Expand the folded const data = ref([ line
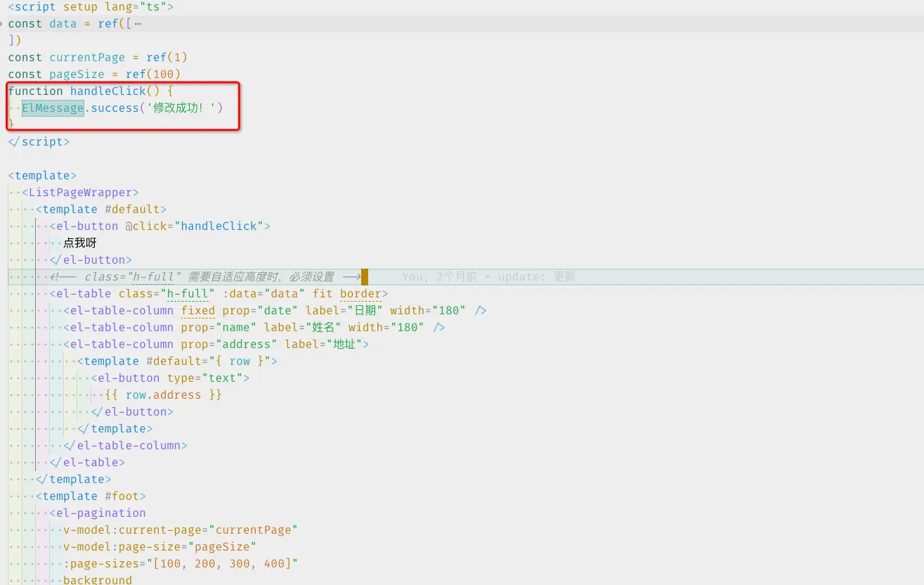Viewport: 924px width, 585px height. pyautogui.click(x=2, y=24)
